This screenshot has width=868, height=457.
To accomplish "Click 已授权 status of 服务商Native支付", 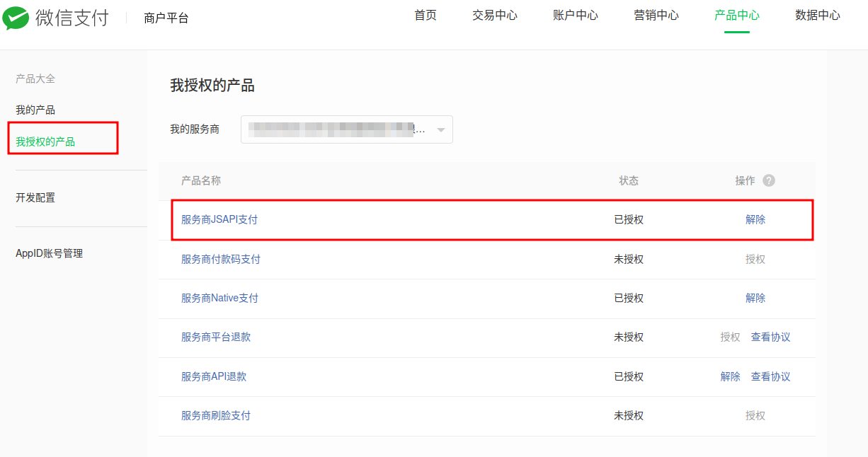I will coord(629,298).
